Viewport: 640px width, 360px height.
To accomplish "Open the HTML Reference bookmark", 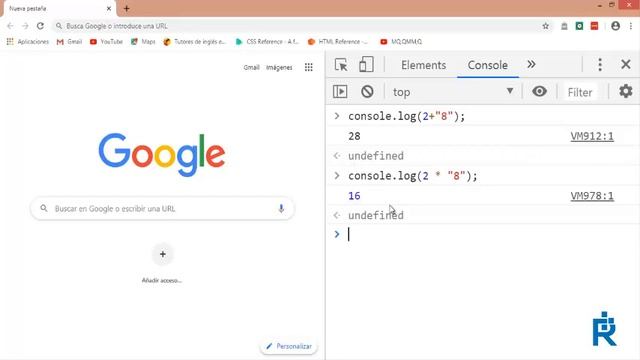I will [338, 42].
